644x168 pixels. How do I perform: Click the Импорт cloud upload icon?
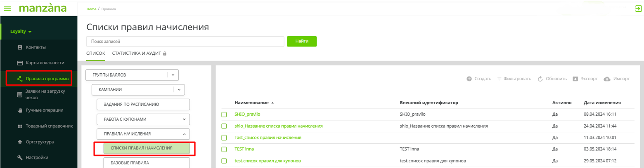[607, 79]
